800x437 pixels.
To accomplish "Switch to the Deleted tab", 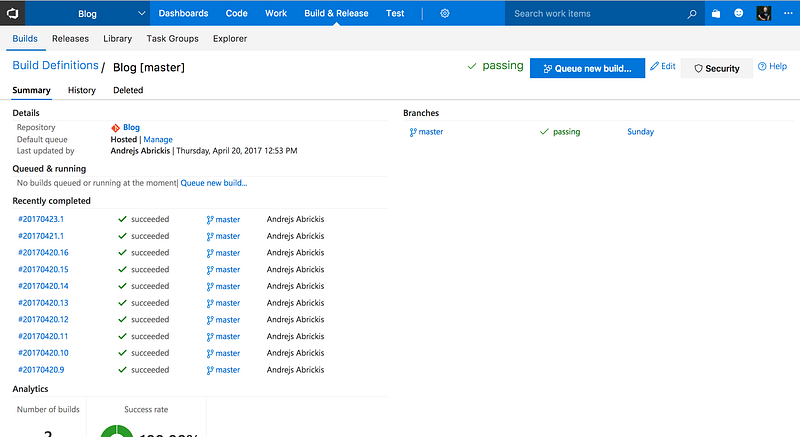I will (x=128, y=90).
